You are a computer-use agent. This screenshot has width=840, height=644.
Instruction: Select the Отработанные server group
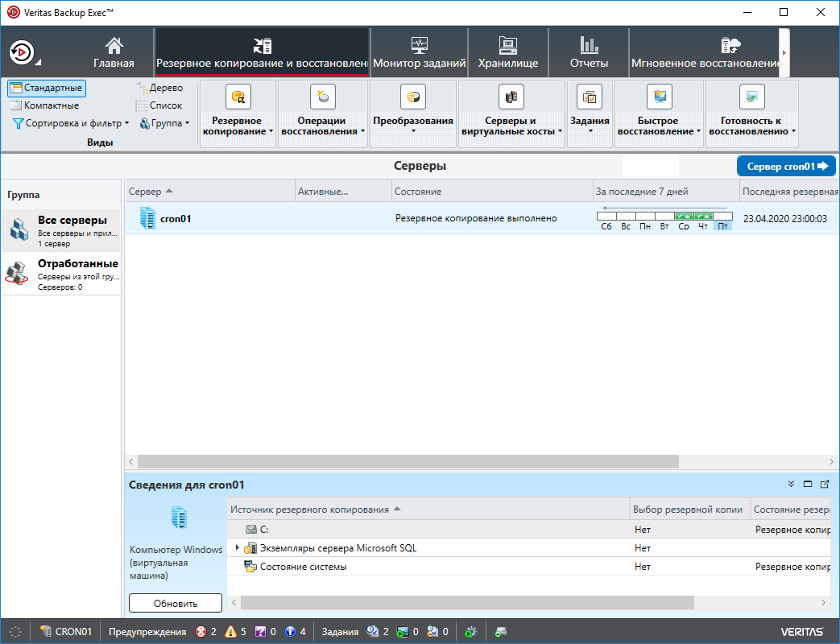tap(61, 274)
